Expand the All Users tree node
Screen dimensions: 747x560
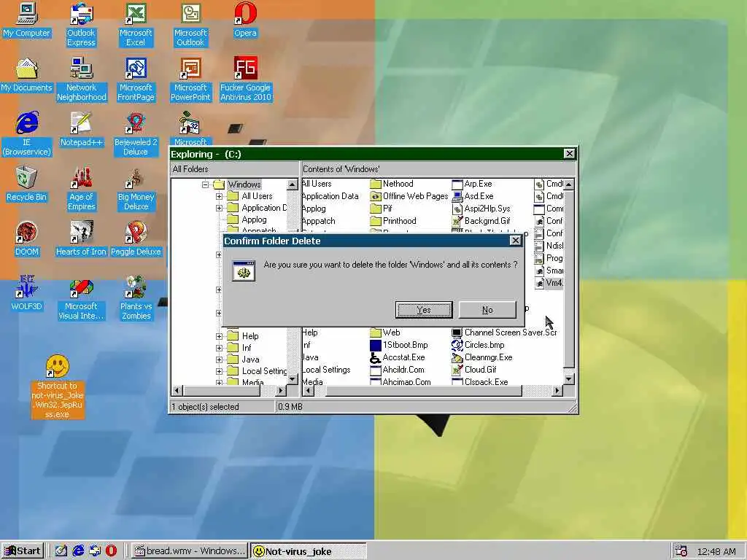[219, 196]
